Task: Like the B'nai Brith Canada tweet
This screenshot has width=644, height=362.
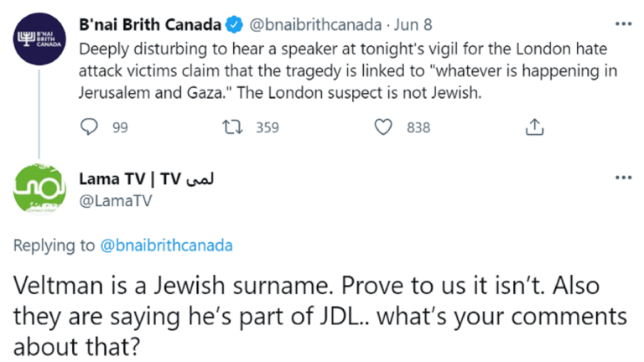Action: pyautogui.click(x=383, y=127)
